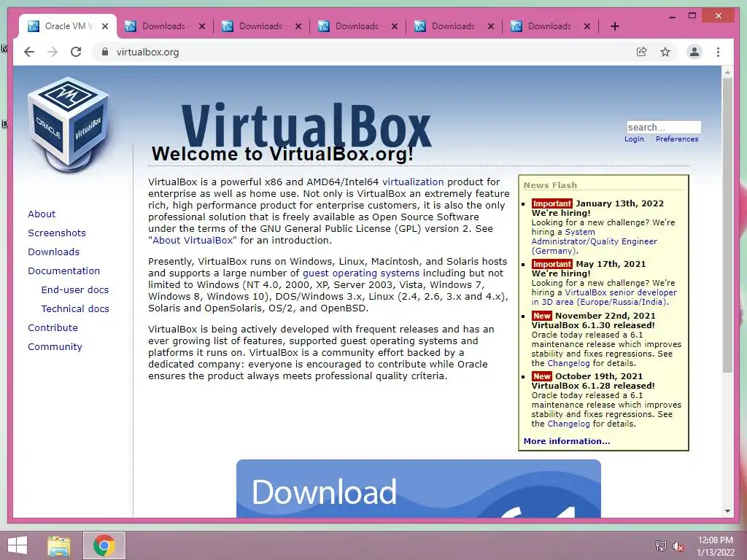Viewport: 747px width, 560px height.
Task: Open a new tab with the plus button
Action: tap(614, 26)
